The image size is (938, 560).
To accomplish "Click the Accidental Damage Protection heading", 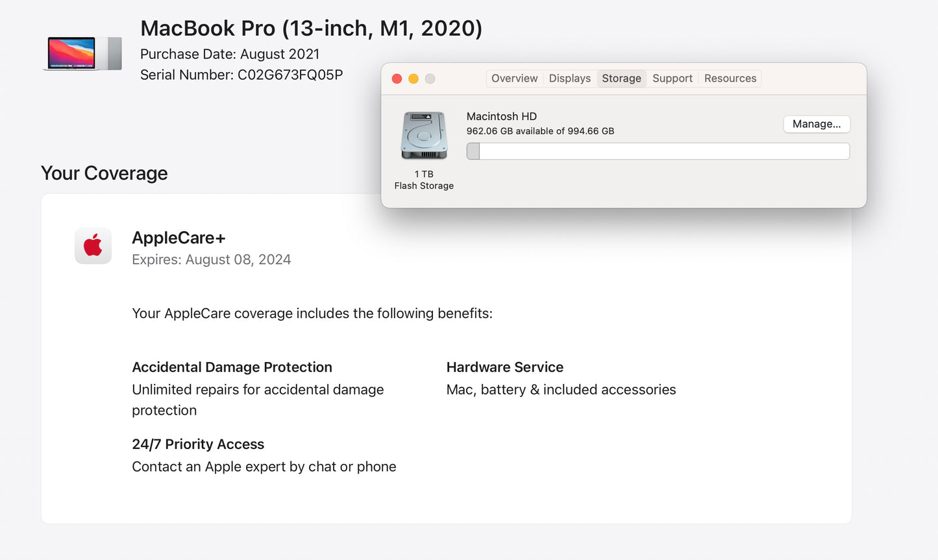I will point(232,367).
